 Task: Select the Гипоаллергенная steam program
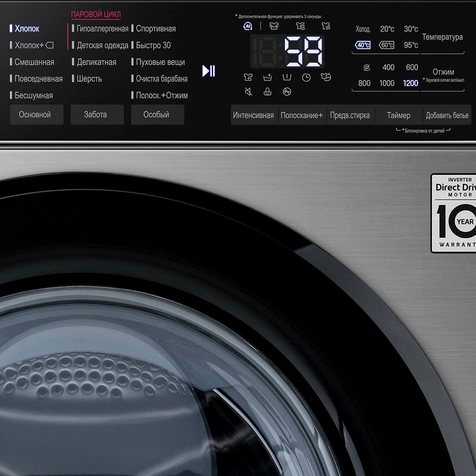point(100,29)
